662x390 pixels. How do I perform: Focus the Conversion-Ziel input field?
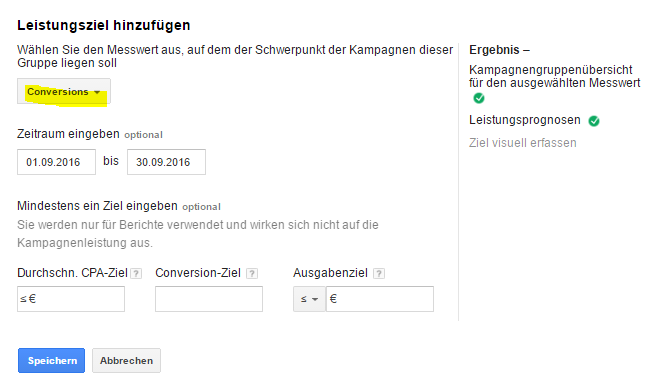coord(209,299)
